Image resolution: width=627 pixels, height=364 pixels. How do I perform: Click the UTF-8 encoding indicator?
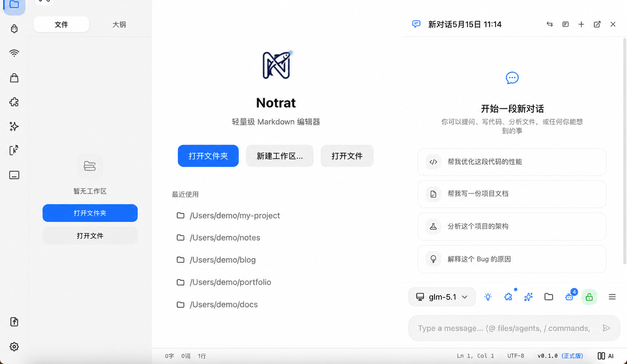[516, 356]
